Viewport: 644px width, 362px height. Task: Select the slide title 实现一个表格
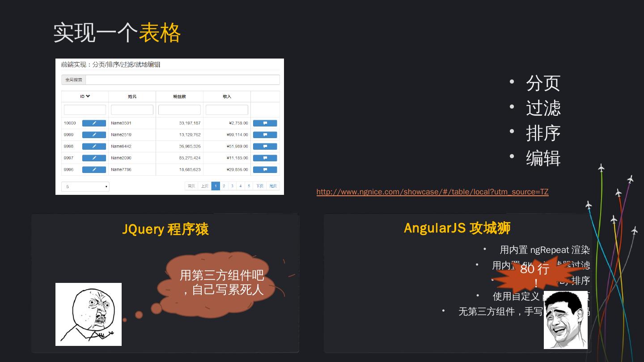tap(117, 33)
